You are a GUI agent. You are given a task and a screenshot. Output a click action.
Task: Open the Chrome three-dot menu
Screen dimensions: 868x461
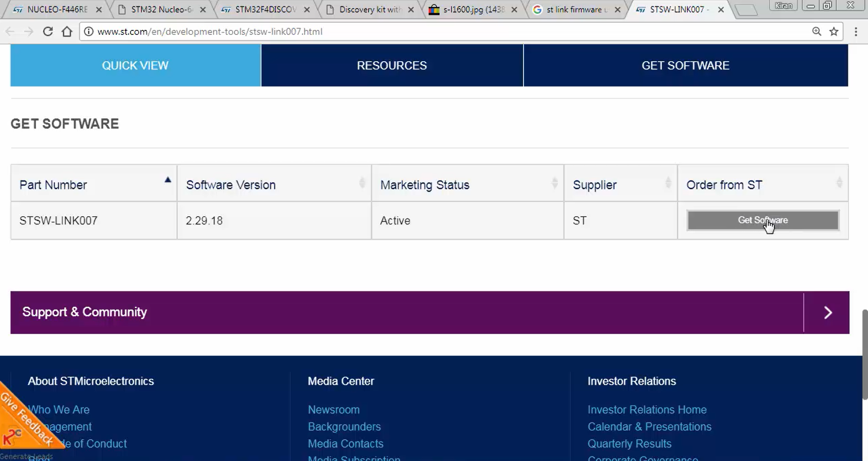click(856, 31)
